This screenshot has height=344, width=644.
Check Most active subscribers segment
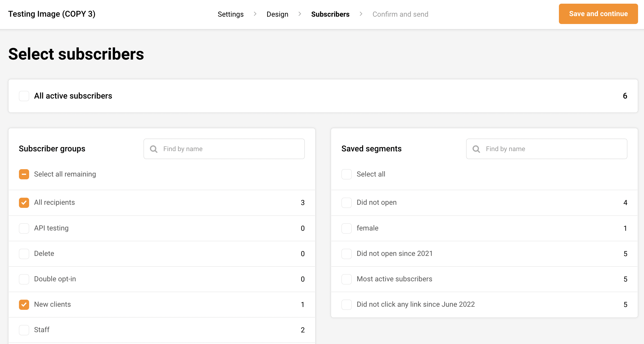347,279
